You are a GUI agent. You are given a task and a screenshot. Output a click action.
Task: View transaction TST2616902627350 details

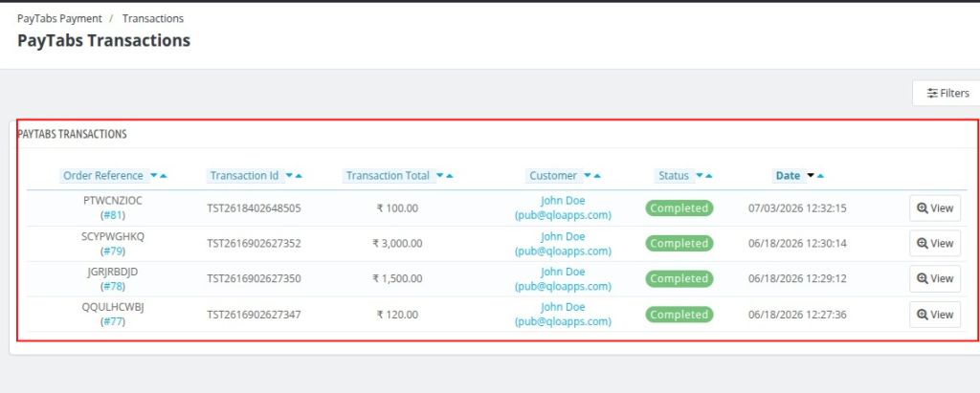934,278
